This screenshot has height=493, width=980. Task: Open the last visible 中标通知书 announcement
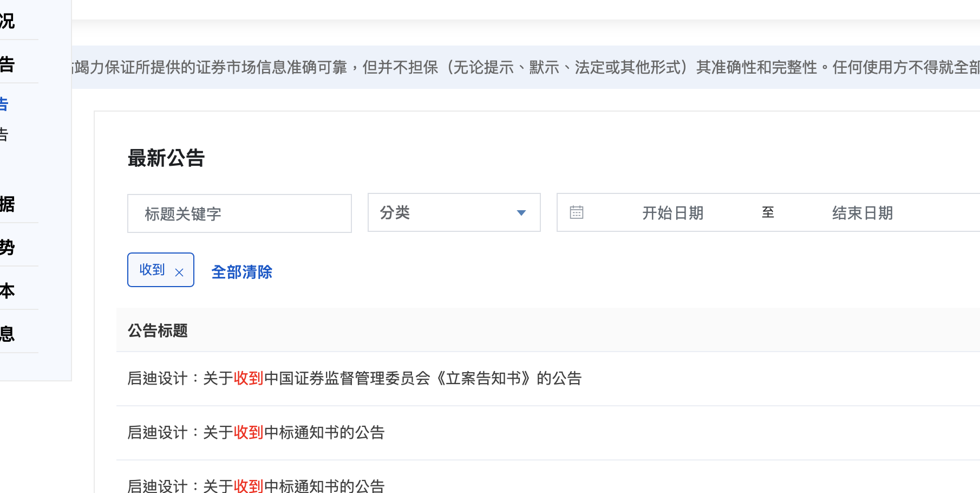click(256, 485)
